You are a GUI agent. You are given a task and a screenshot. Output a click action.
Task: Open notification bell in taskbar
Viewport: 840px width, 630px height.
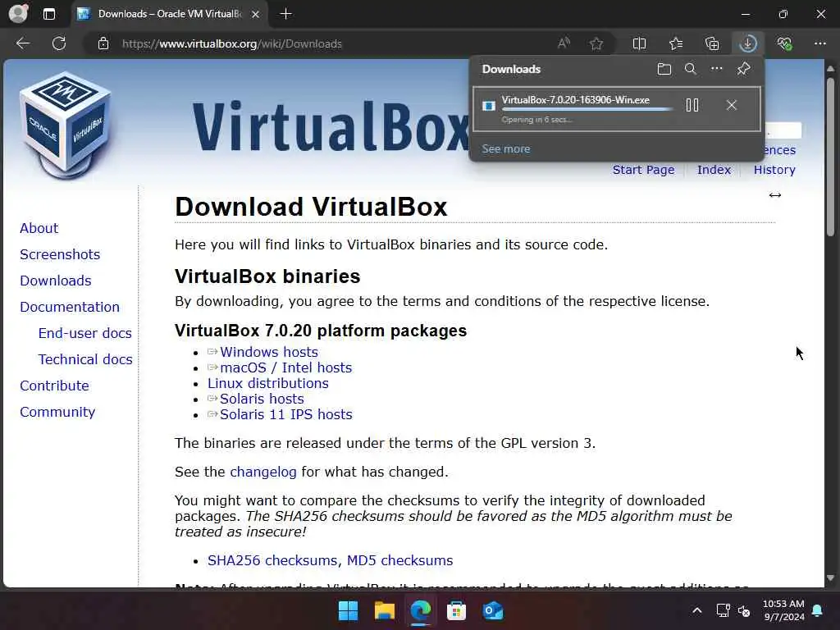818,610
